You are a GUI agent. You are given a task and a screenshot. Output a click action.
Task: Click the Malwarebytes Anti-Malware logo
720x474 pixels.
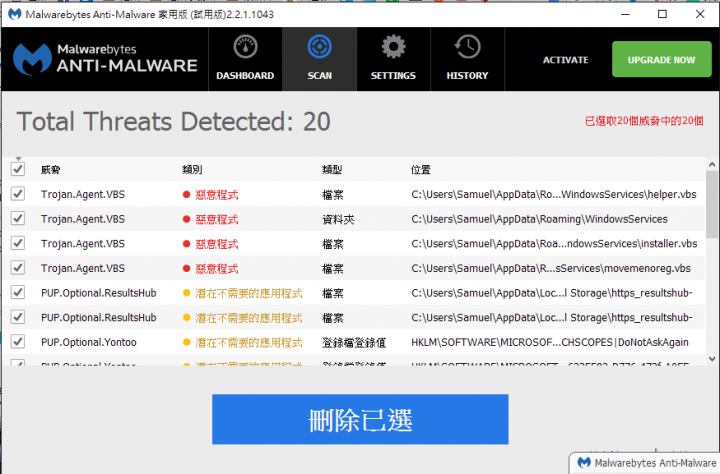click(x=105, y=59)
